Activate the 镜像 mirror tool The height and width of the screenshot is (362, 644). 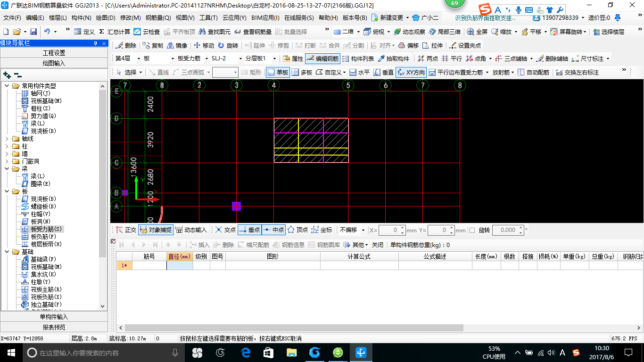[x=177, y=46]
